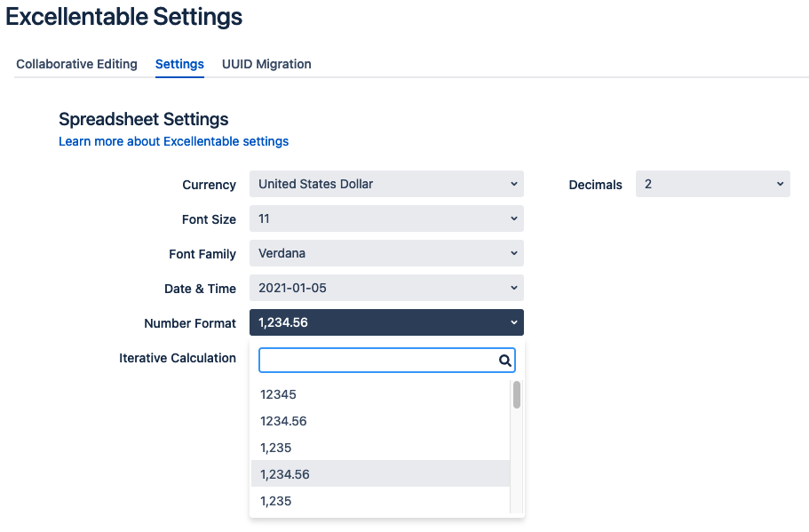This screenshot has height=532, width=809.
Task: Click the search magnifier icon in dropdown
Action: pos(505,361)
